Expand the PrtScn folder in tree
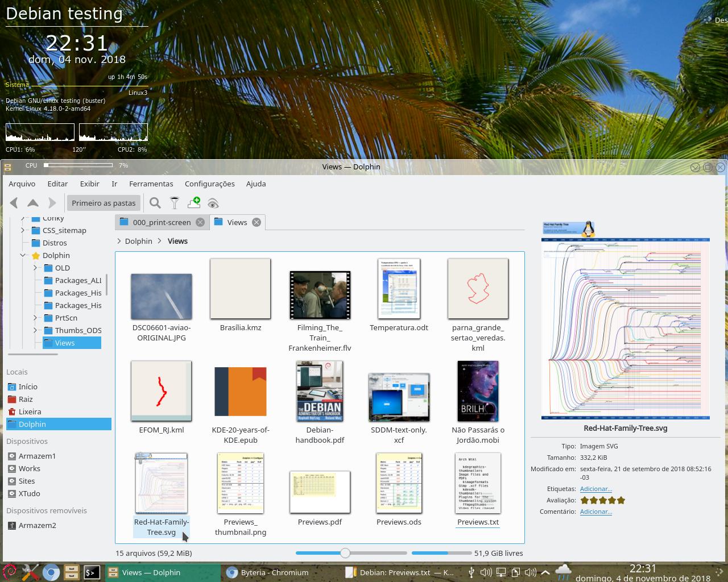The width and height of the screenshot is (728, 582). coord(35,318)
